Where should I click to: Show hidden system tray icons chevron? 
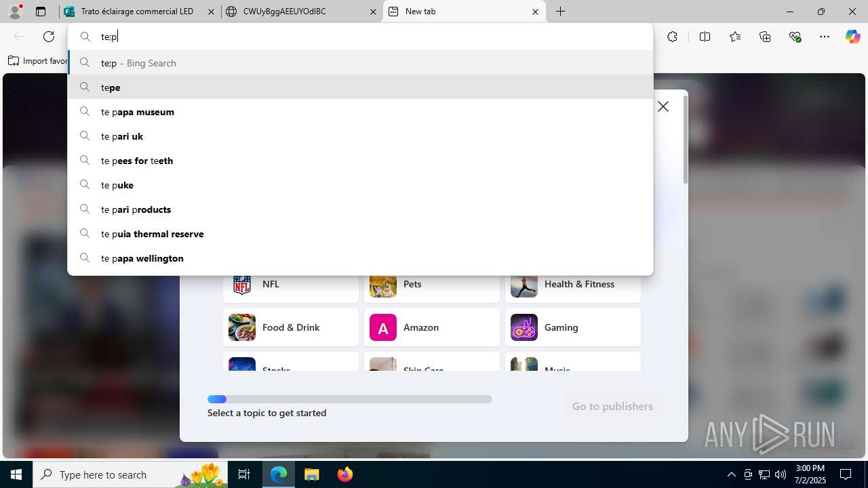731,474
